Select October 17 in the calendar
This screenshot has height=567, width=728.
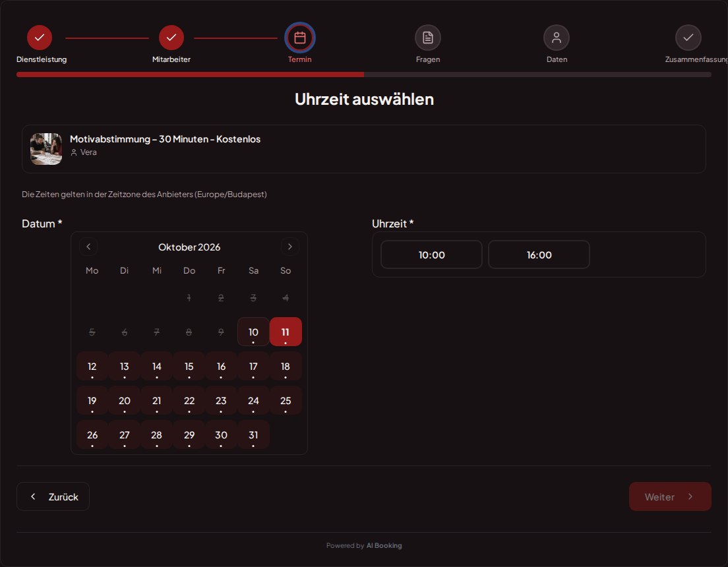point(253,367)
